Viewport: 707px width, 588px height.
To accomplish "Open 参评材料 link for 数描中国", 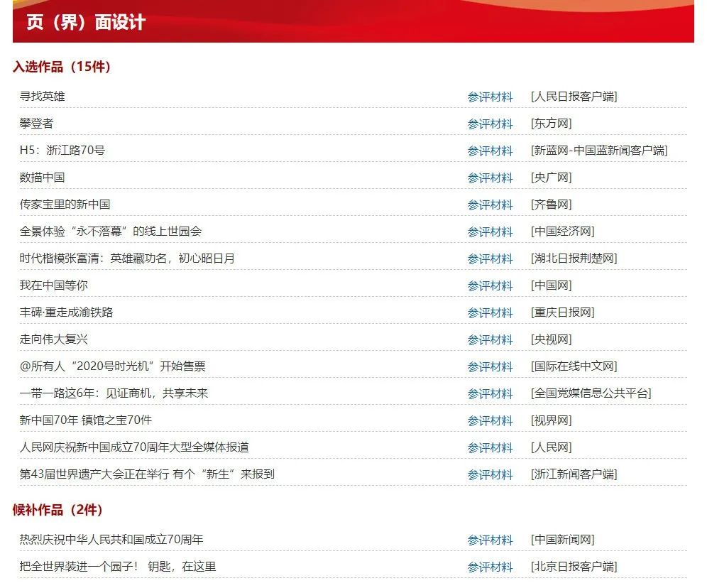I will pos(490,178).
